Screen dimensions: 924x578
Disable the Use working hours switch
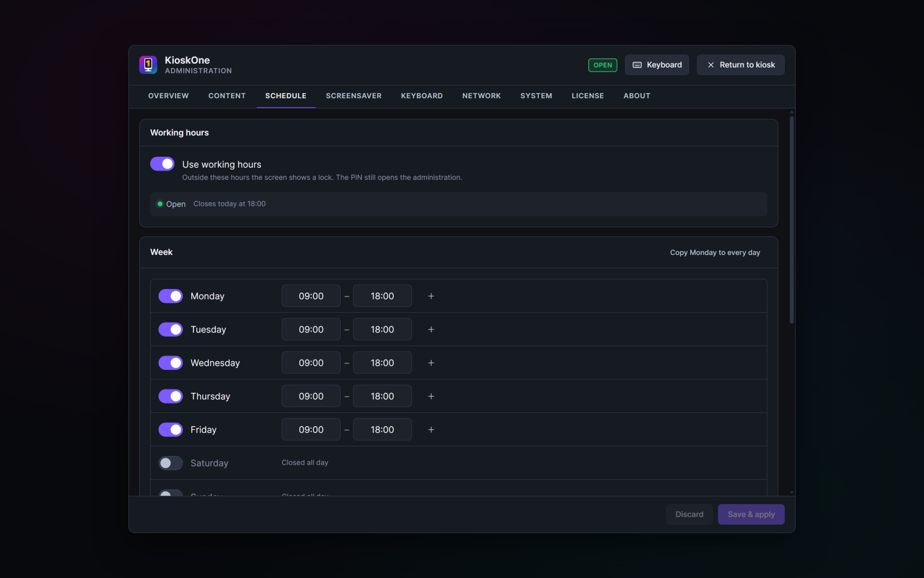coord(162,164)
